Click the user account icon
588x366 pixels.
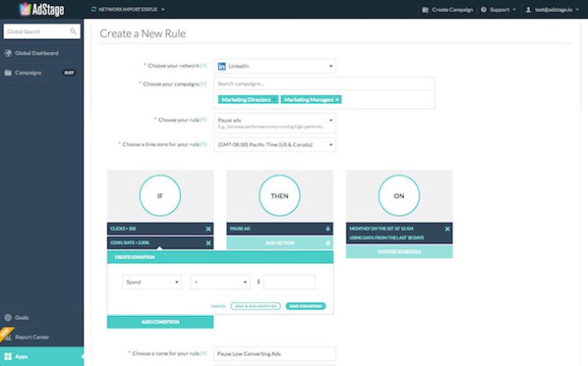point(528,10)
